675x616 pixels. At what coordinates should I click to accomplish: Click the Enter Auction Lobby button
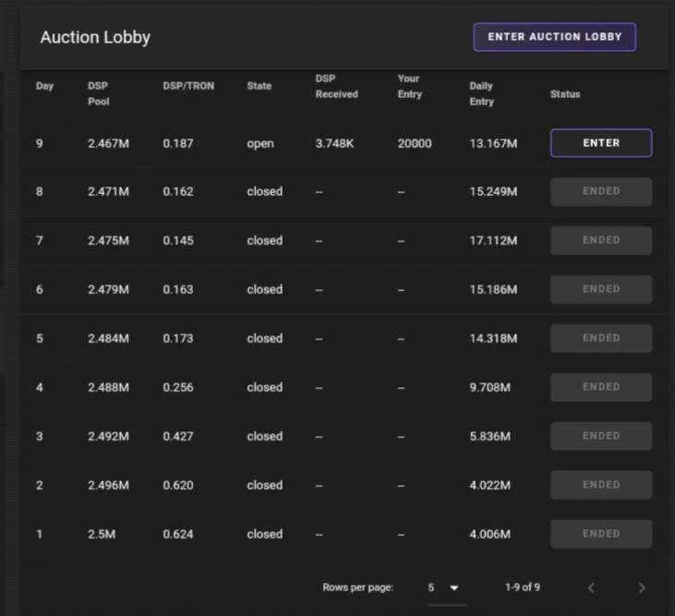tap(554, 37)
